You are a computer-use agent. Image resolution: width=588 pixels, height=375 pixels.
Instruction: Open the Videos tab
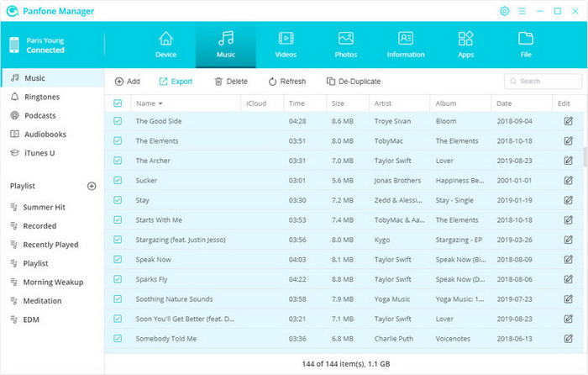click(x=286, y=45)
